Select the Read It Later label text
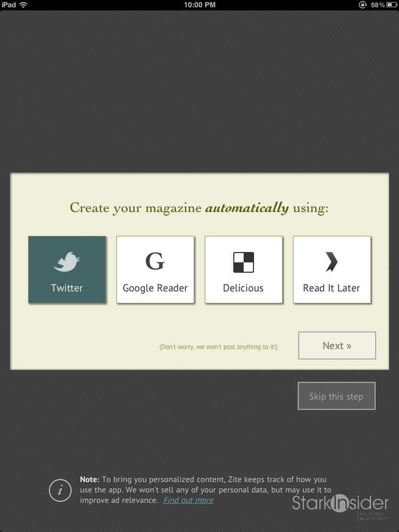The height and width of the screenshot is (532, 399). point(331,288)
